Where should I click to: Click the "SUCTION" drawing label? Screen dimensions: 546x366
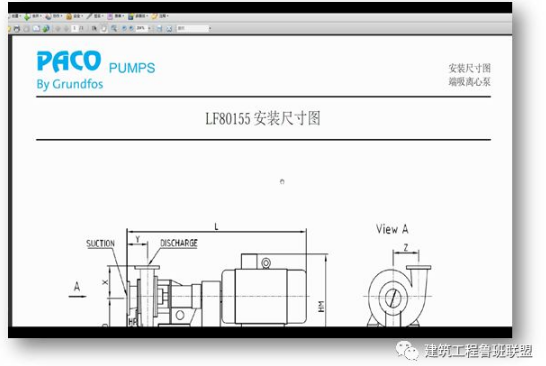[100, 243]
